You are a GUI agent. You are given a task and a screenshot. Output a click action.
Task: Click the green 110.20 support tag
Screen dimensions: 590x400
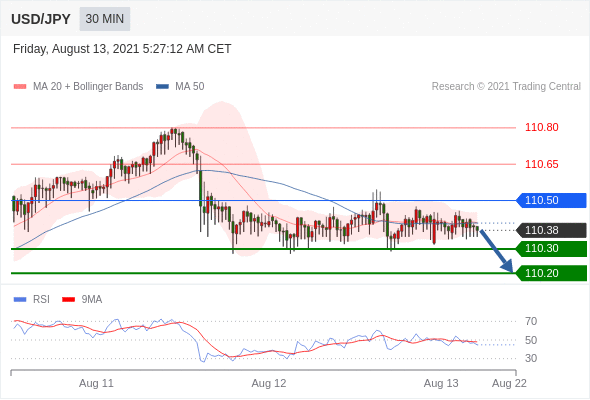tap(551, 273)
